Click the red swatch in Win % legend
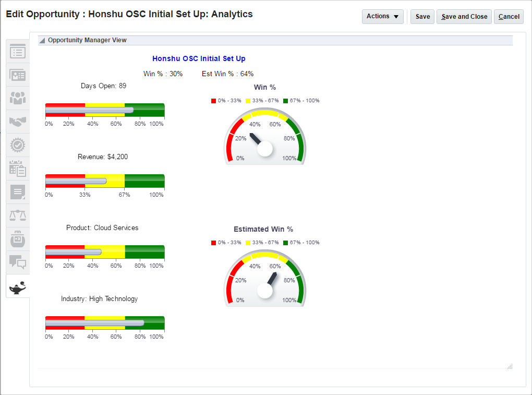The image size is (532, 395). click(x=213, y=101)
